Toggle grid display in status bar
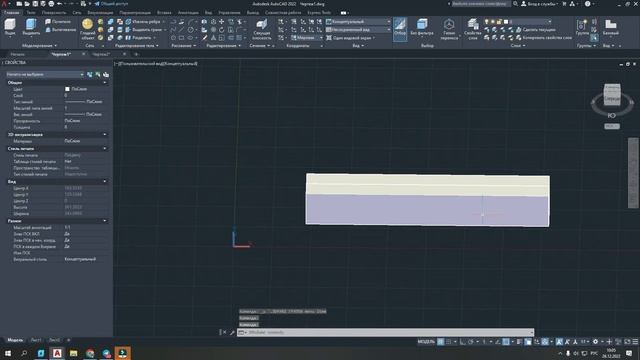 (441, 342)
